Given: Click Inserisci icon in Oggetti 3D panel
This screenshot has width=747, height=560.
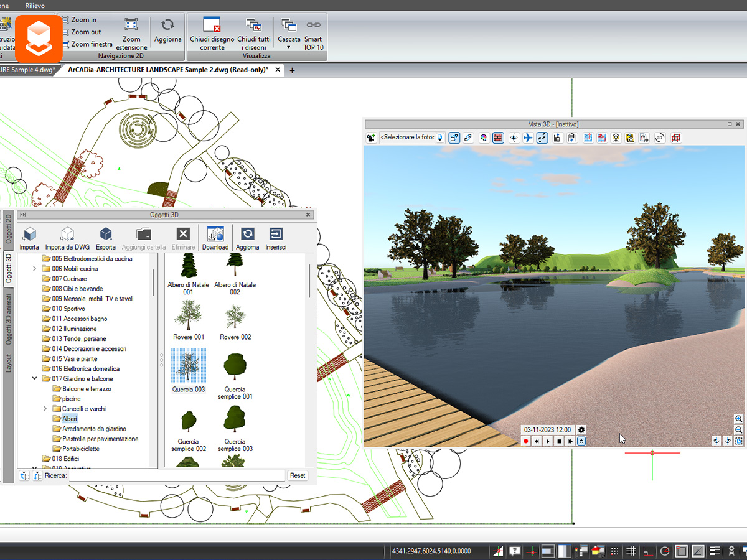Looking at the screenshot, I should 276,234.
